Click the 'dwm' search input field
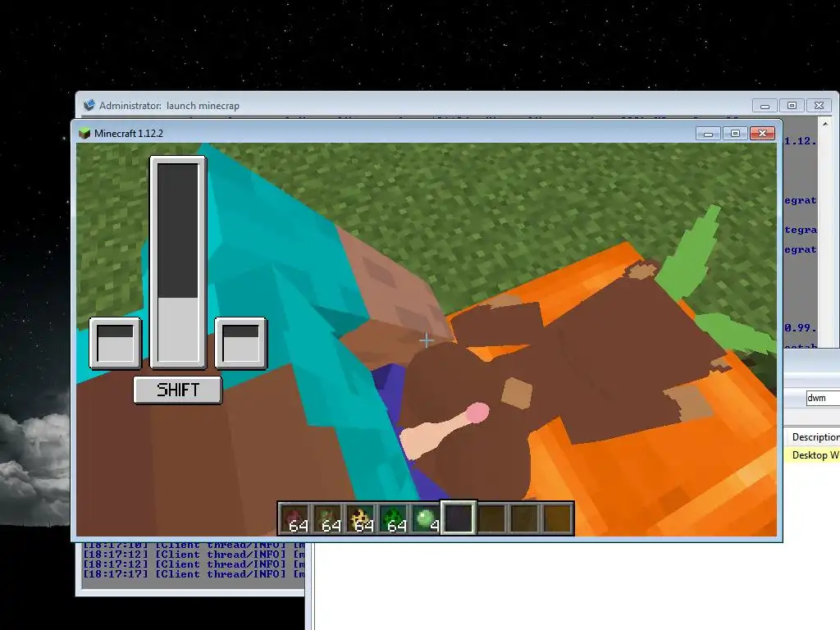 [823, 398]
